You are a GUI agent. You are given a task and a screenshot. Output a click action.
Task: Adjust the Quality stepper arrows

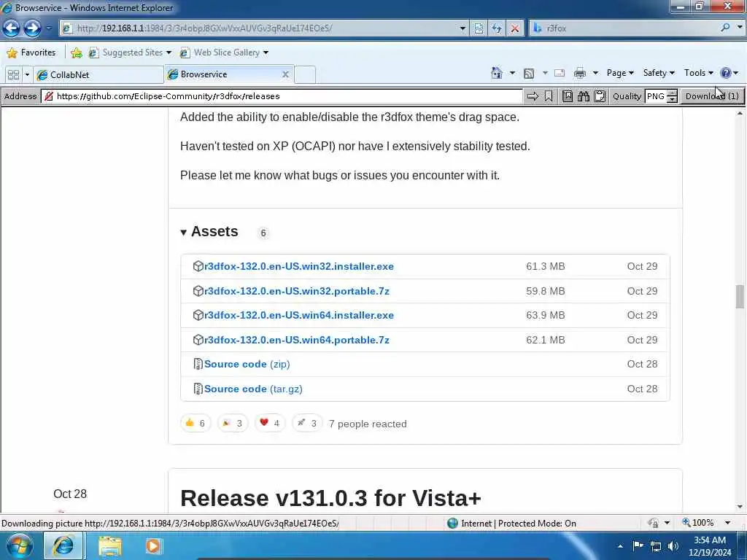672,96
